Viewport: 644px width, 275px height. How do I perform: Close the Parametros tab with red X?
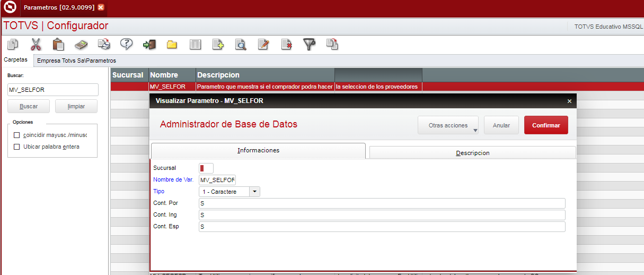101,7
